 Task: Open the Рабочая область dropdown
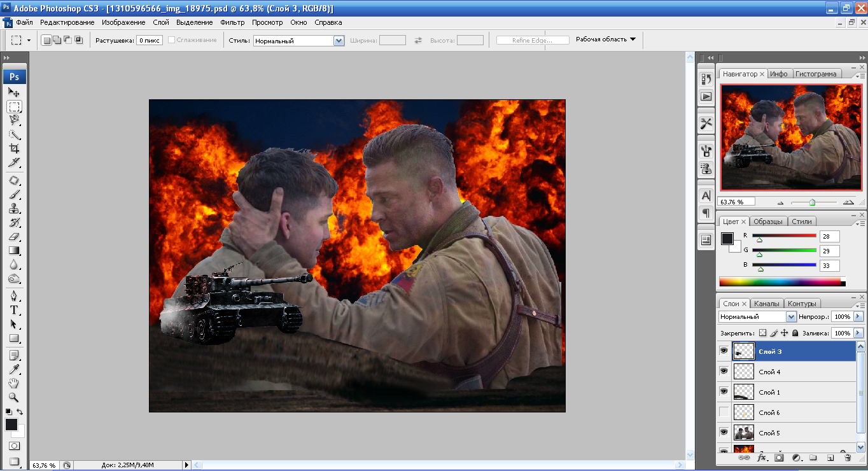click(606, 39)
